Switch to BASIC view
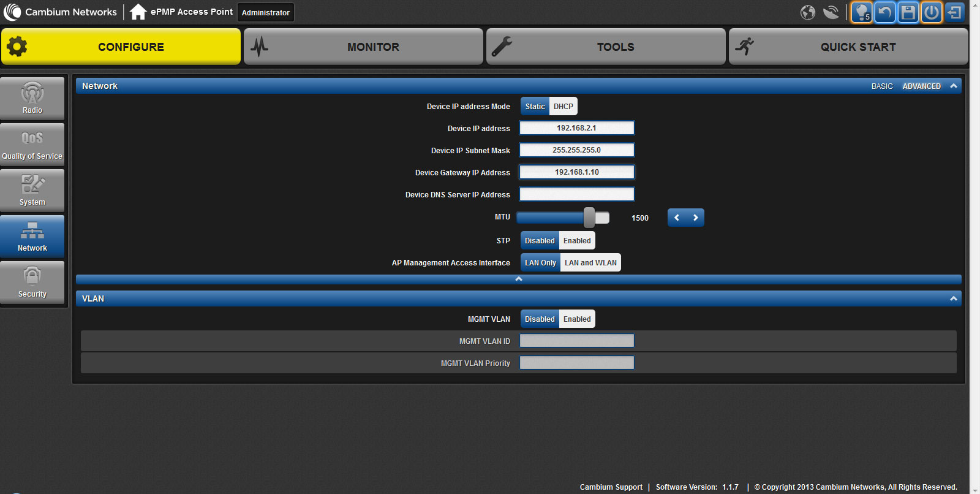 [882, 86]
